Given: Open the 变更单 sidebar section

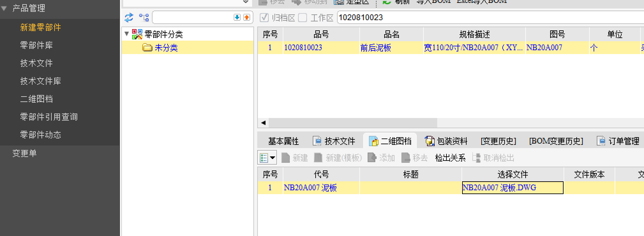Looking at the screenshot, I should pyautogui.click(x=25, y=153).
